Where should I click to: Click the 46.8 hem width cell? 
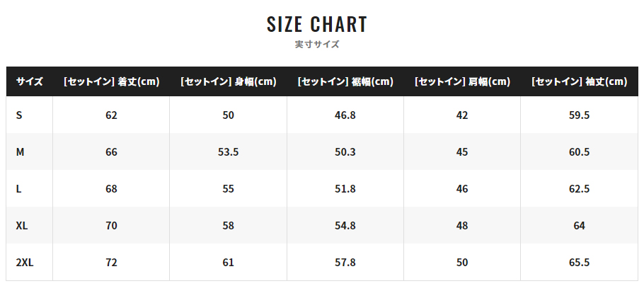[x=345, y=115]
